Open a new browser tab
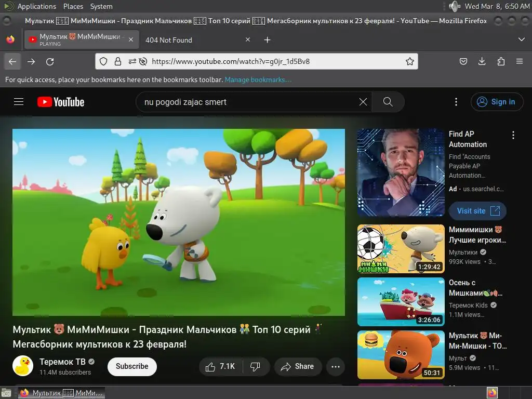 pos(268,40)
